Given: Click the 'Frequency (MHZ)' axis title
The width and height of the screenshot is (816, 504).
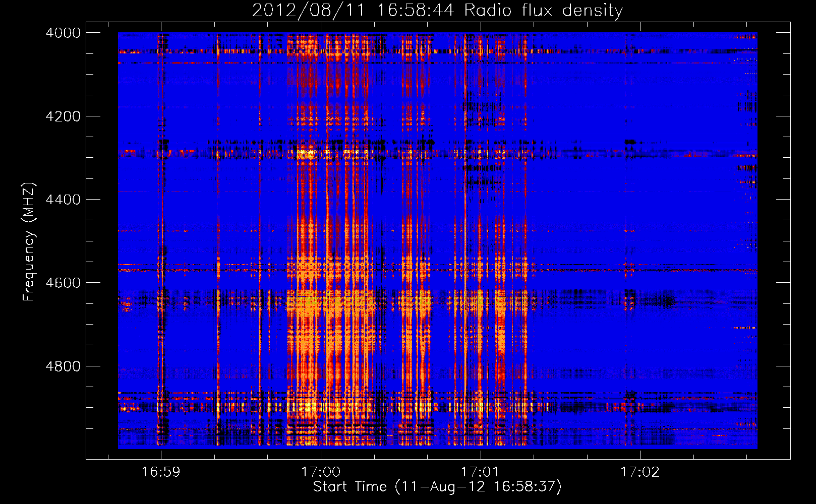Looking at the screenshot, I should pyautogui.click(x=29, y=242).
